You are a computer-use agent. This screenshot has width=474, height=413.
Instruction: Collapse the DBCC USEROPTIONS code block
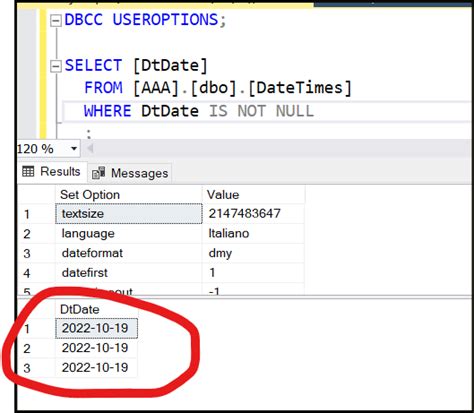click(x=55, y=21)
